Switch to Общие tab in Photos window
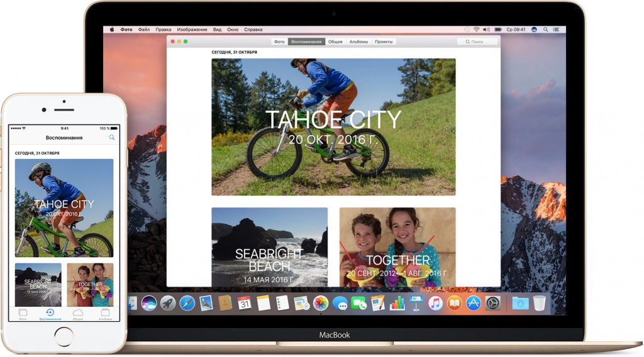 click(x=335, y=41)
